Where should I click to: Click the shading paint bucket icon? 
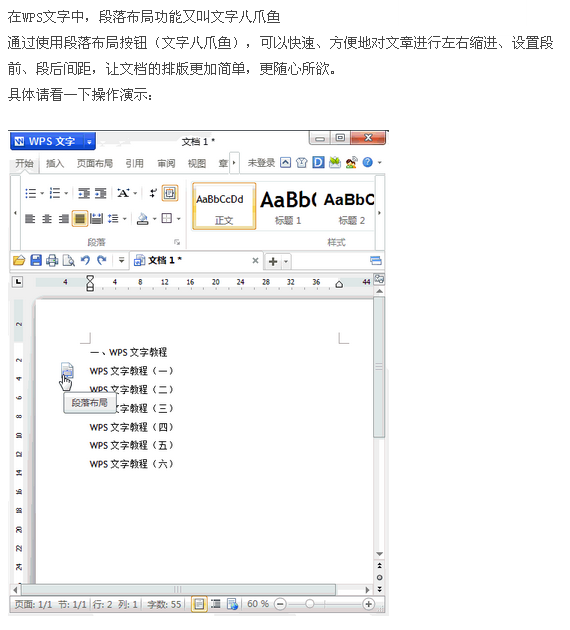click(x=143, y=219)
